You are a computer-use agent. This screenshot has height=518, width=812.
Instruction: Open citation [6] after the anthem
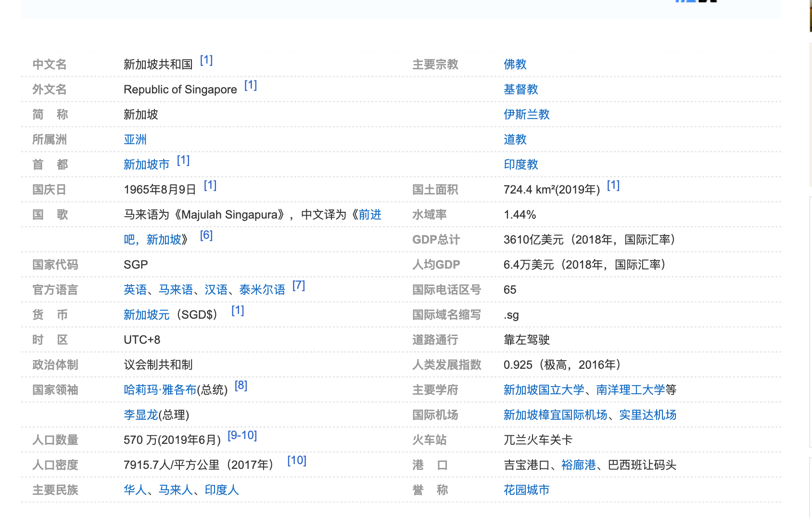point(206,235)
